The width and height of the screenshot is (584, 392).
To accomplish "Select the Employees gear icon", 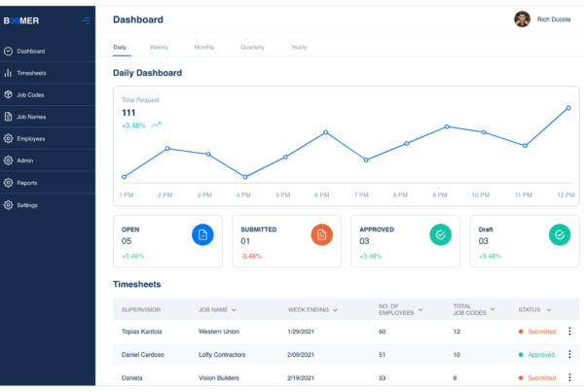I will pyautogui.click(x=9, y=139).
